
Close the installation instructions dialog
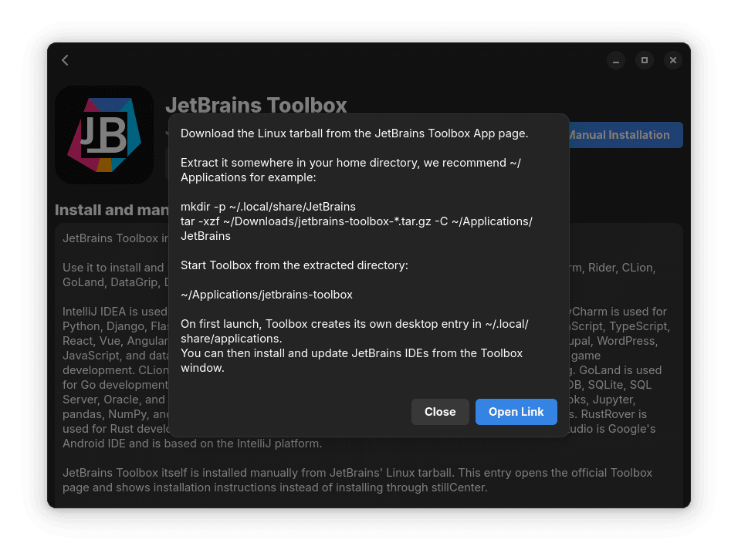pyautogui.click(x=440, y=412)
